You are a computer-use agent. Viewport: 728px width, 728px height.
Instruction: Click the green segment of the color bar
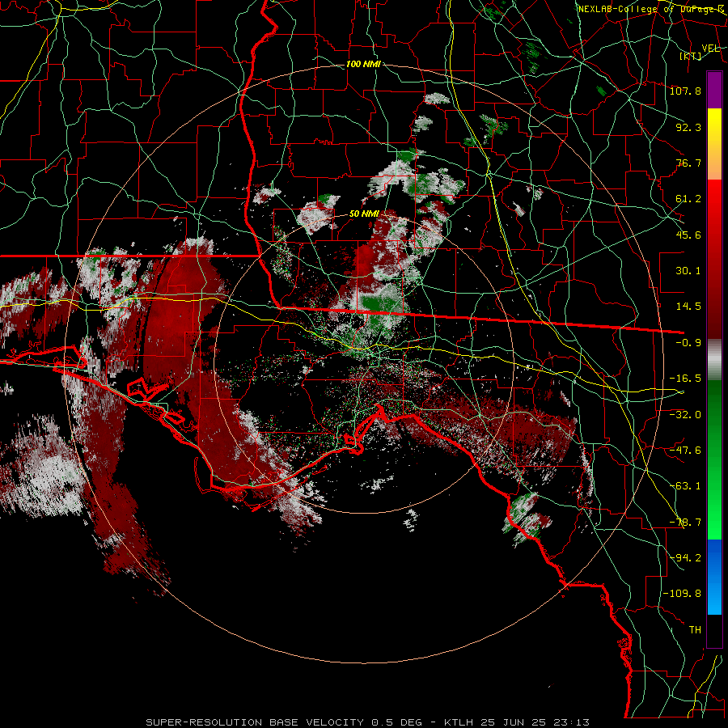(714, 459)
